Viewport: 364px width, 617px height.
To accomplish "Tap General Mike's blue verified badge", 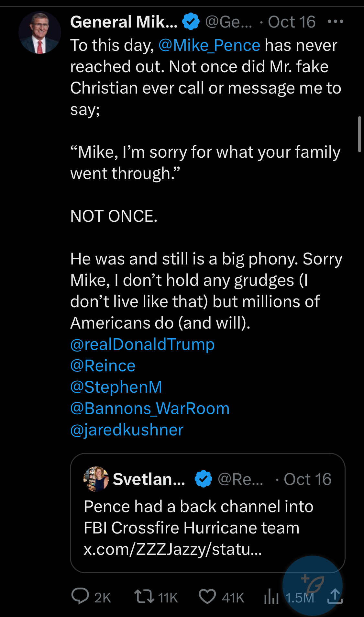I will [191, 22].
